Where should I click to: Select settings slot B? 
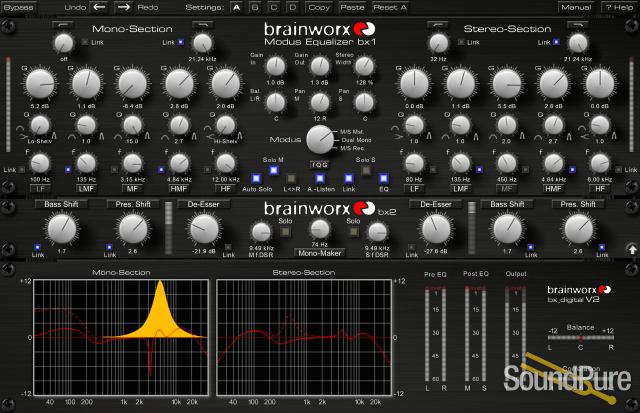(x=255, y=7)
